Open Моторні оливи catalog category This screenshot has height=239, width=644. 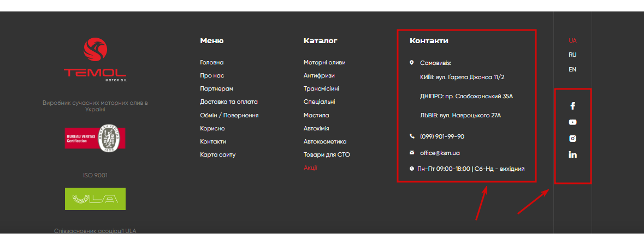pos(324,63)
